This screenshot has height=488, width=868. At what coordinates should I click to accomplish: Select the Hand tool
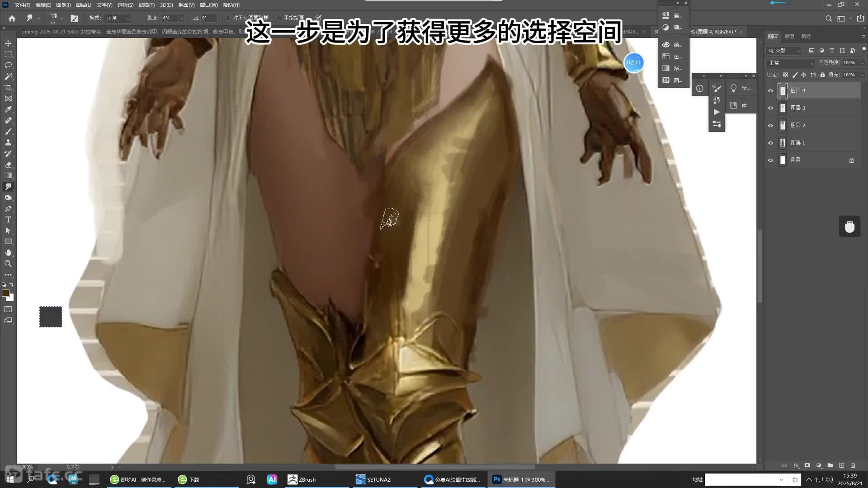point(8,253)
